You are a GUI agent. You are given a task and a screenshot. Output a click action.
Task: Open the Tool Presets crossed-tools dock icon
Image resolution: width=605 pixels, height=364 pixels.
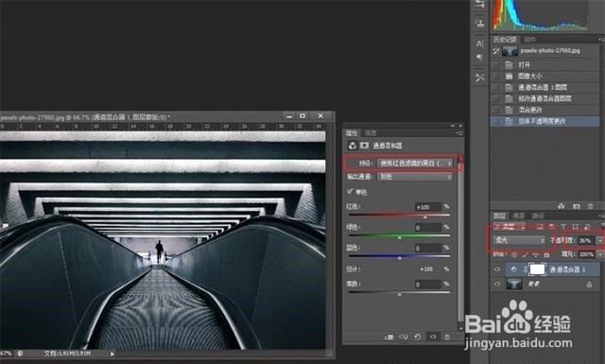point(479,78)
